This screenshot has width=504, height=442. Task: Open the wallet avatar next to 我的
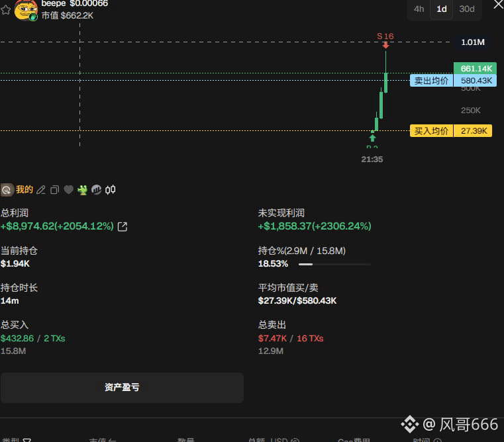point(7,190)
